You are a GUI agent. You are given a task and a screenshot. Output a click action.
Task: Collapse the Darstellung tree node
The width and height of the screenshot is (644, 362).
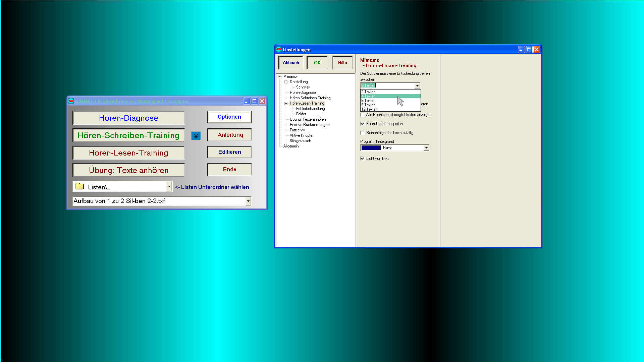(x=286, y=82)
